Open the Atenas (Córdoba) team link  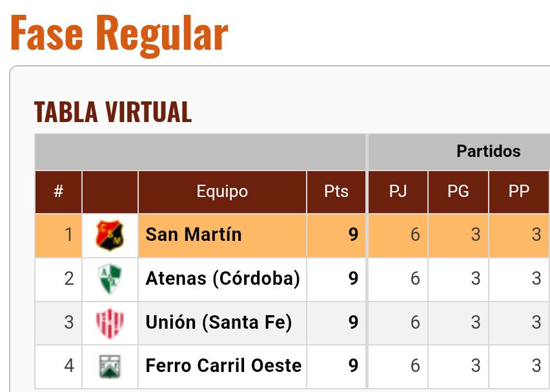pyautogui.click(x=223, y=278)
